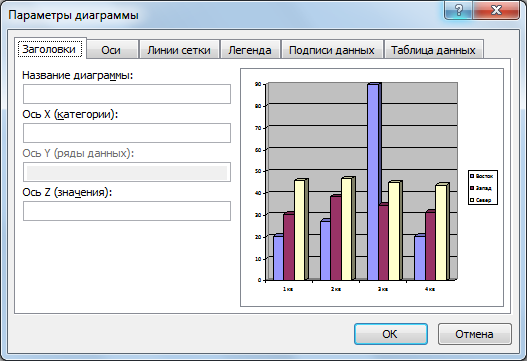This screenshot has width=527, height=361.
Task: Click the '4 кв' category axis label
Action: pyautogui.click(x=430, y=289)
